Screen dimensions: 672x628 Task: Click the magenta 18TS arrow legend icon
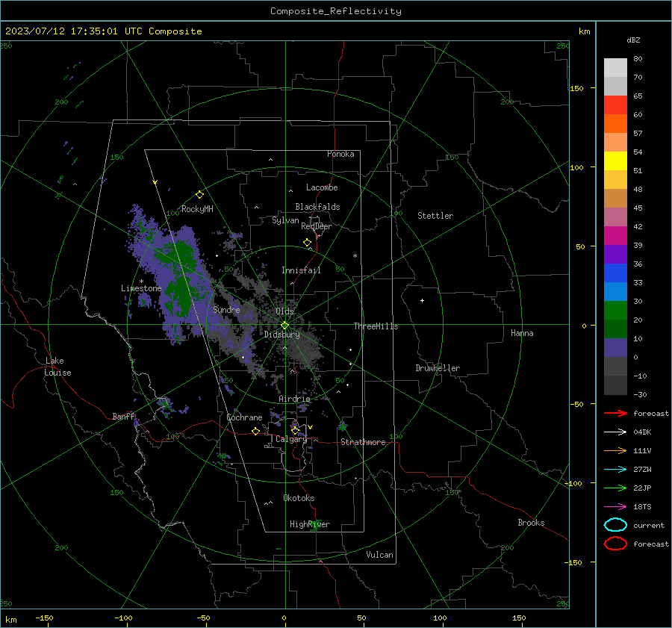[615, 507]
